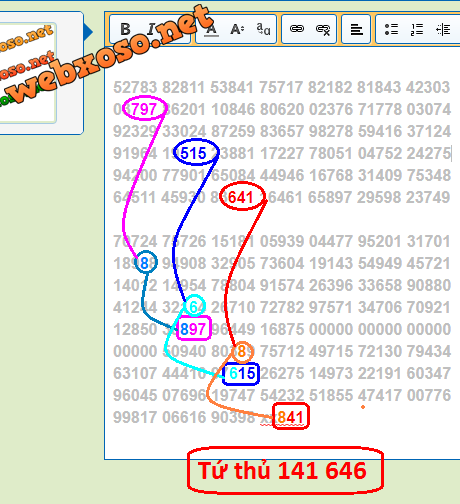460x504 pixels.
Task: Place cursor at number 24275
Action: click(x=428, y=153)
